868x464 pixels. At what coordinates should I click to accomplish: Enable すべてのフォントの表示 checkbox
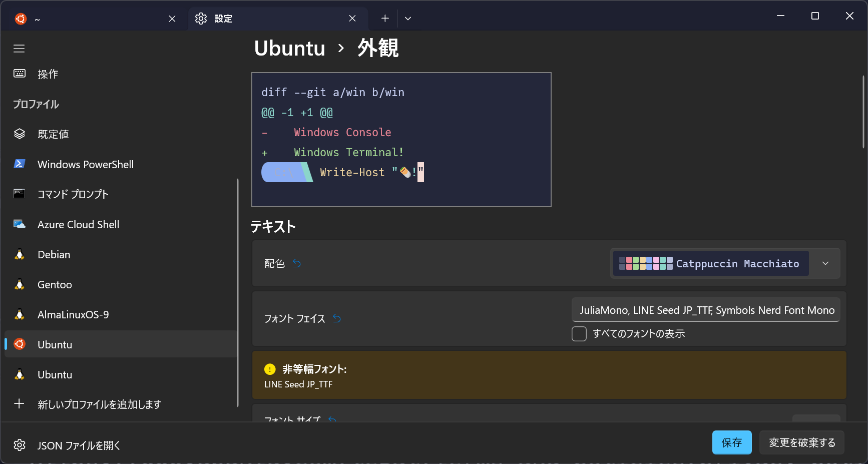pyautogui.click(x=579, y=334)
